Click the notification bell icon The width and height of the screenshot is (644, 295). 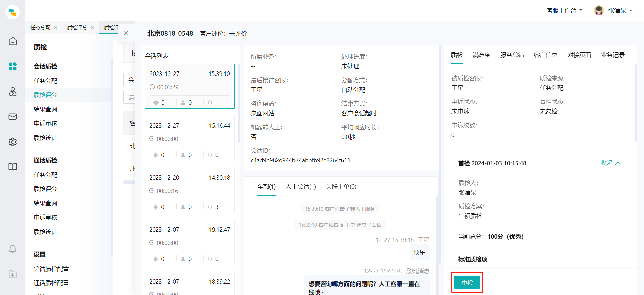pos(13,249)
